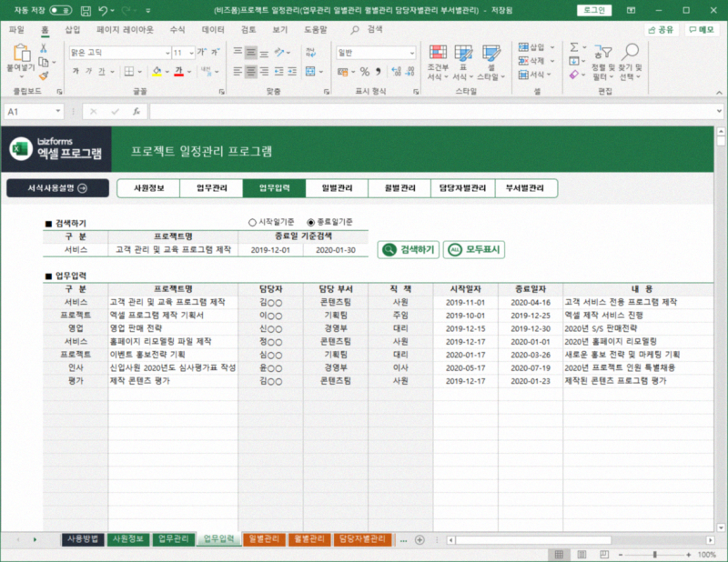Click the 검색 search box in ribbon
The width and height of the screenshot is (728, 562).
[367, 30]
